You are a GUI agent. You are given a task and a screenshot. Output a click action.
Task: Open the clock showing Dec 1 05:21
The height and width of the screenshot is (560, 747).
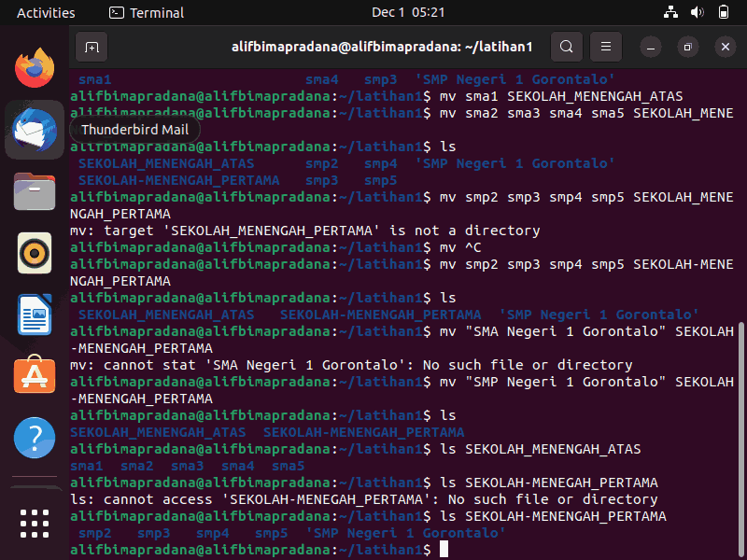(x=408, y=12)
